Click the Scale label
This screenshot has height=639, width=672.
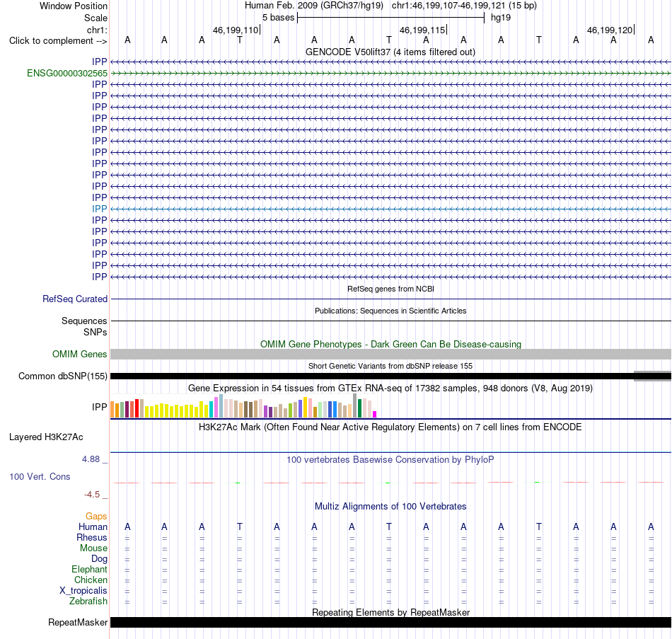pyautogui.click(x=95, y=18)
